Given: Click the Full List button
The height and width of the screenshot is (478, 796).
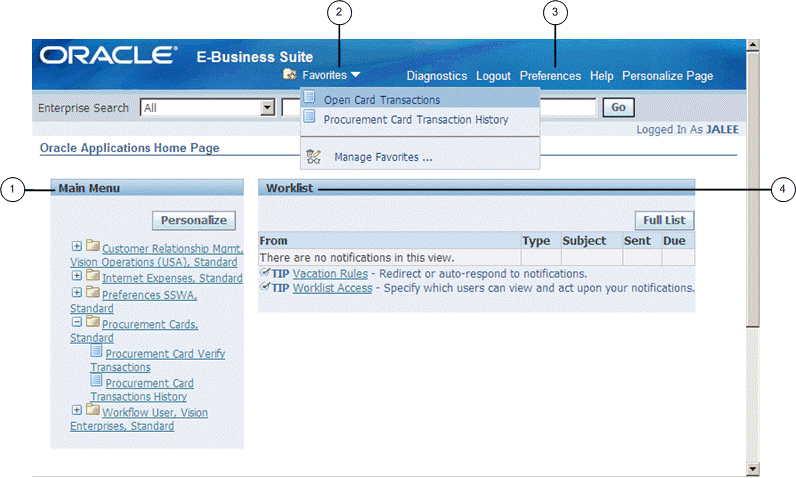Looking at the screenshot, I should (x=664, y=220).
